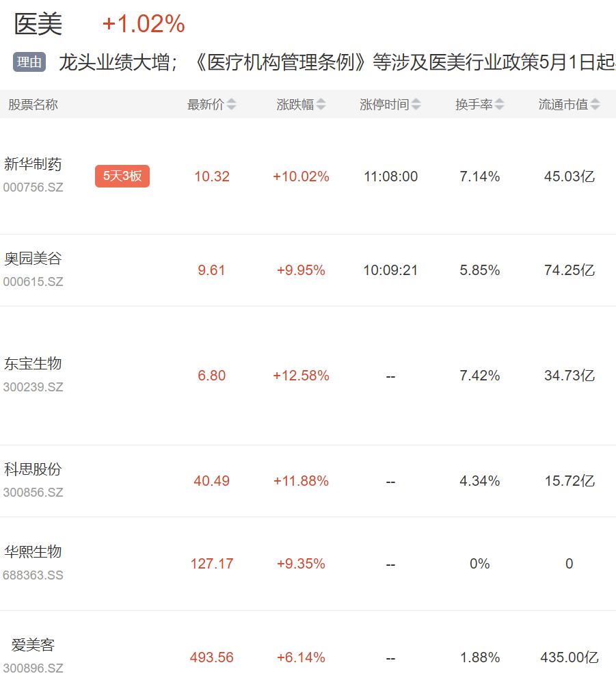The height and width of the screenshot is (691, 616).
Task: Select stock code 000615.SZ
Action: [x=33, y=282]
